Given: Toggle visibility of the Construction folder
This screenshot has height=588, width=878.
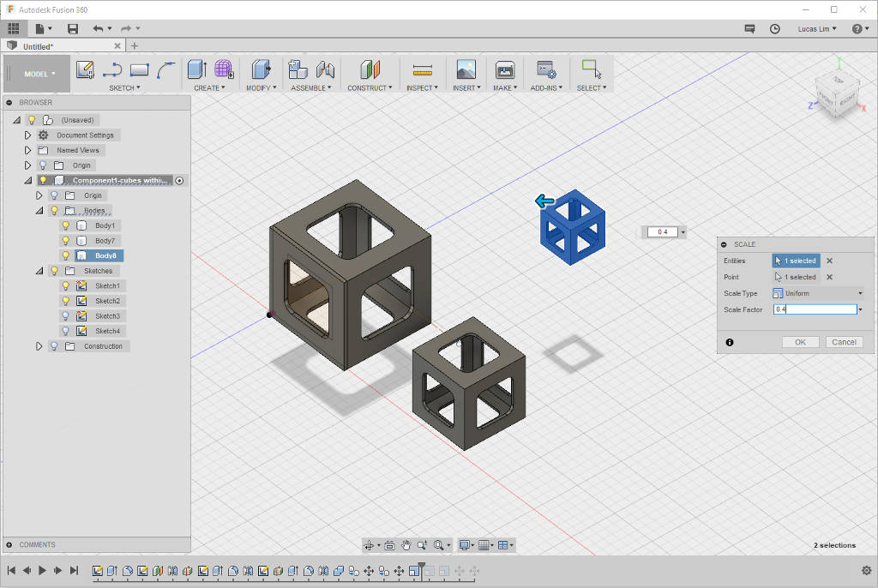Looking at the screenshot, I should click(54, 346).
